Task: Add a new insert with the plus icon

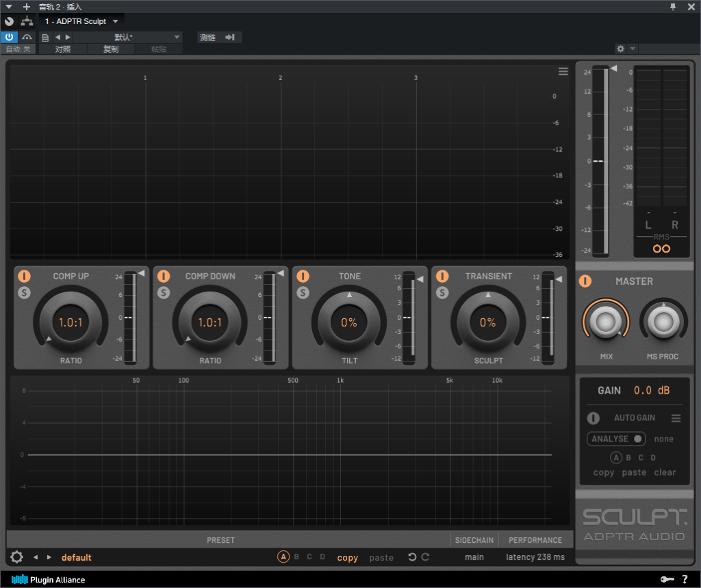Action: pyautogui.click(x=27, y=7)
